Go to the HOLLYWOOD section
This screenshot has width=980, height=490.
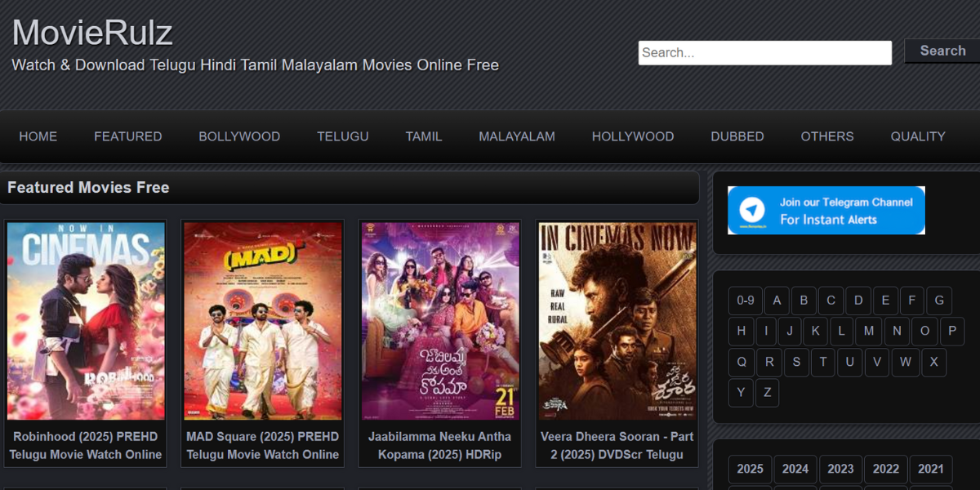point(633,136)
